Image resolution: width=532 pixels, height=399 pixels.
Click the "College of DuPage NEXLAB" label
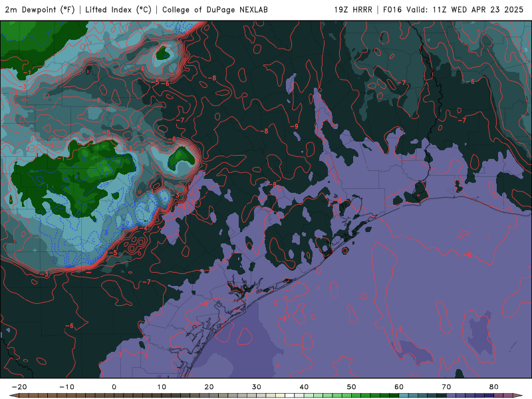215,10
